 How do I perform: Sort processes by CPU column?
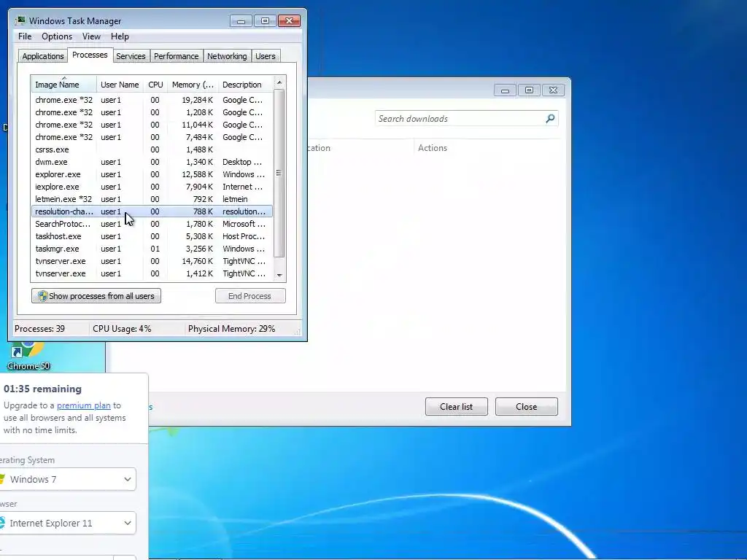point(155,85)
